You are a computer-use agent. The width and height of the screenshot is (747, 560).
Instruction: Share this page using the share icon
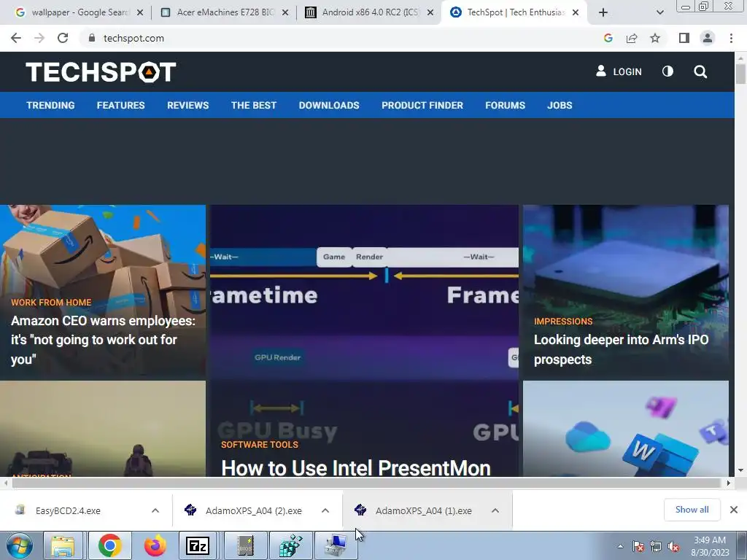(632, 38)
